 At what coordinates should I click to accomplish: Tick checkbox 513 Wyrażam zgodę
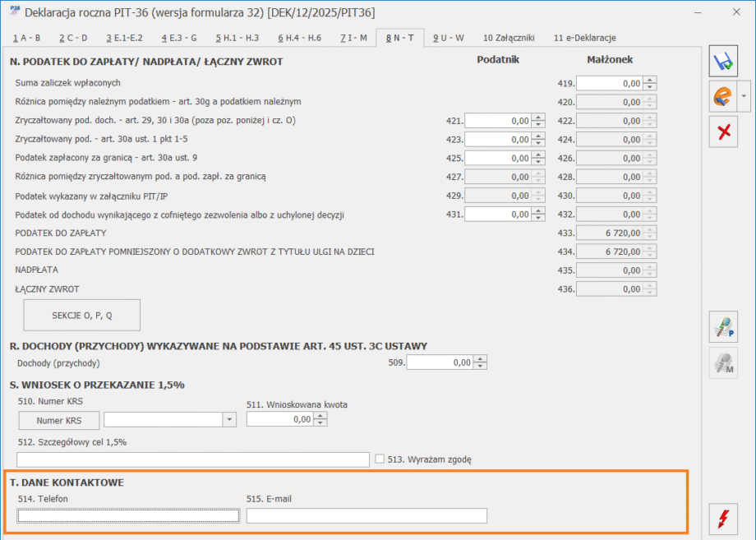click(380, 459)
